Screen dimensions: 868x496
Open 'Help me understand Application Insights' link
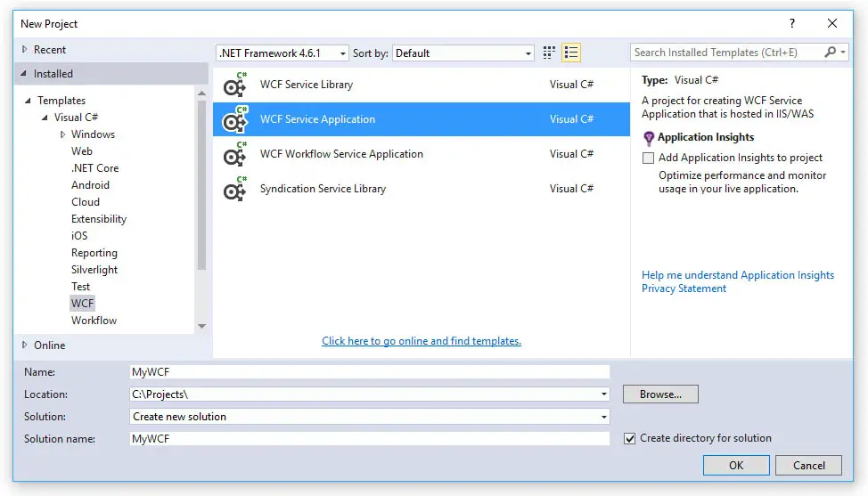click(x=737, y=275)
